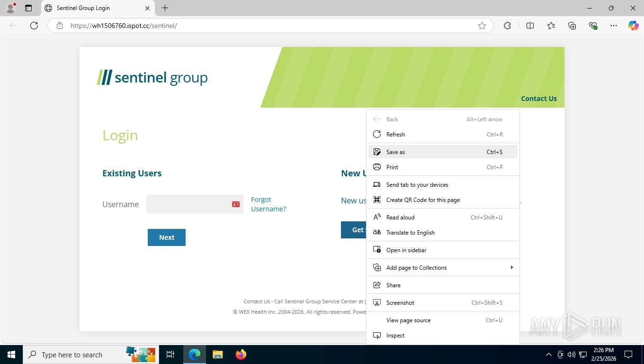
Task: Click the new tab plus button
Action: [x=165, y=8]
